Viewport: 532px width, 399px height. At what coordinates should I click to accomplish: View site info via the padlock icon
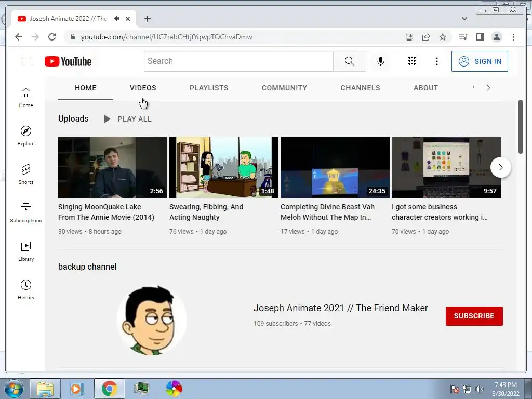coord(72,37)
